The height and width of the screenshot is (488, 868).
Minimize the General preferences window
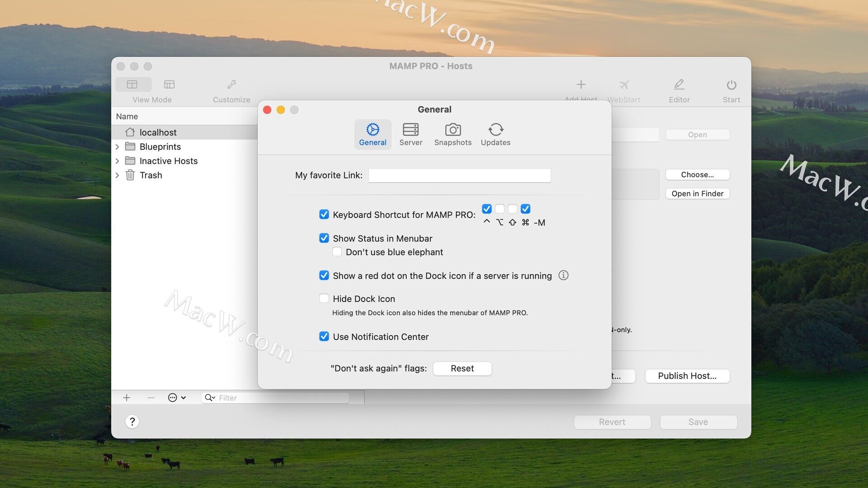point(281,110)
